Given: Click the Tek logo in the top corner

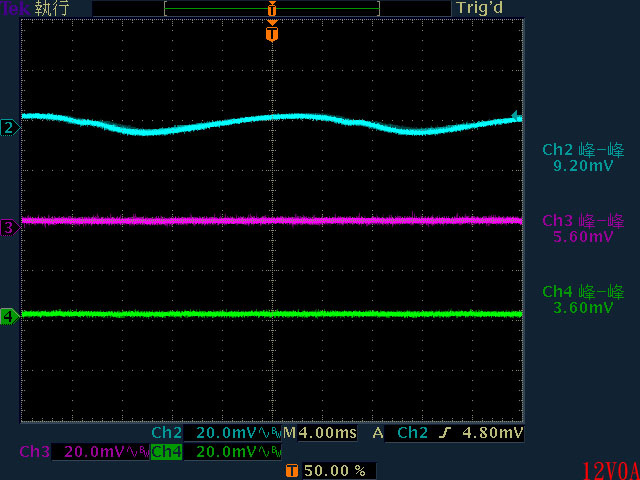Looking at the screenshot, I should [x=14, y=9].
